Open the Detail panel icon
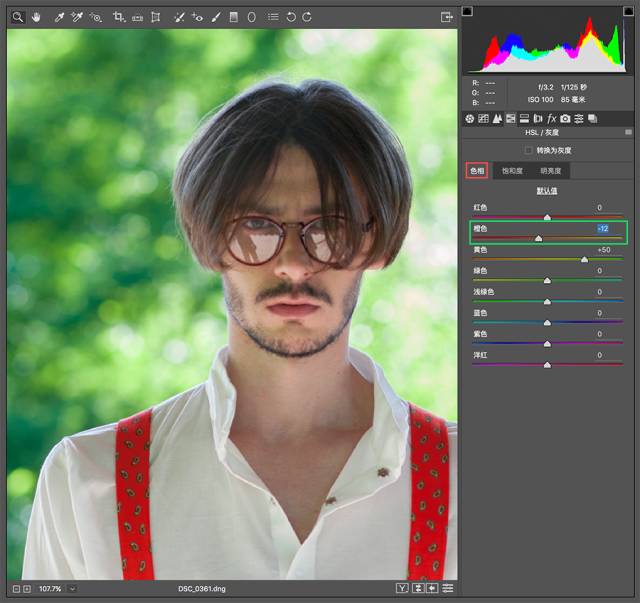Image resolution: width=640 pixels, height=603 pixels. (497, 119)
